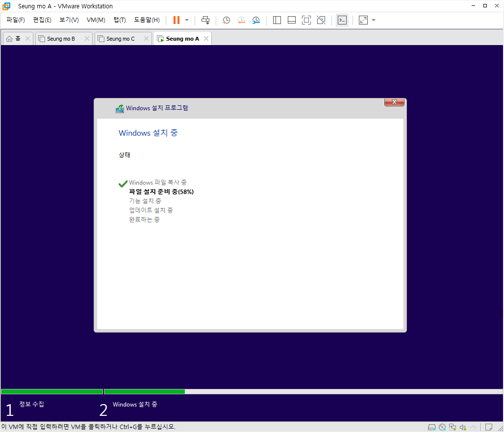Revert the VM to its previous snapshot
The image size is (504, 432).
click(x=241, y=20)
